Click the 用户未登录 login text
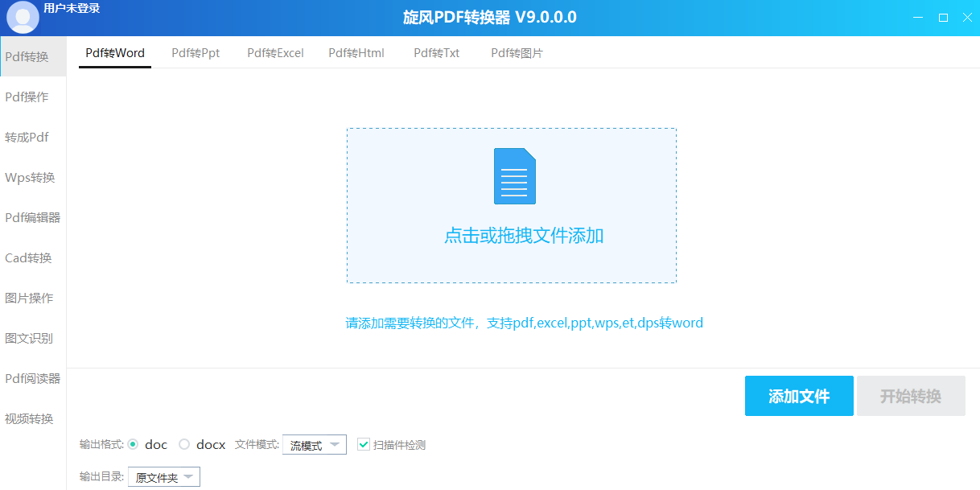 (x=72, y=9)
